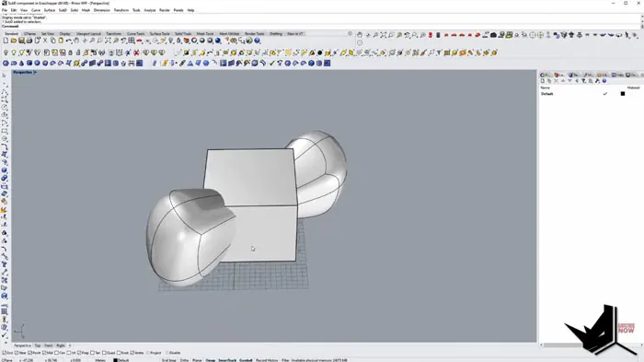Switch to the Mesh Tools toolbar tab
This screenshot has width=644, height=362.
205,34
